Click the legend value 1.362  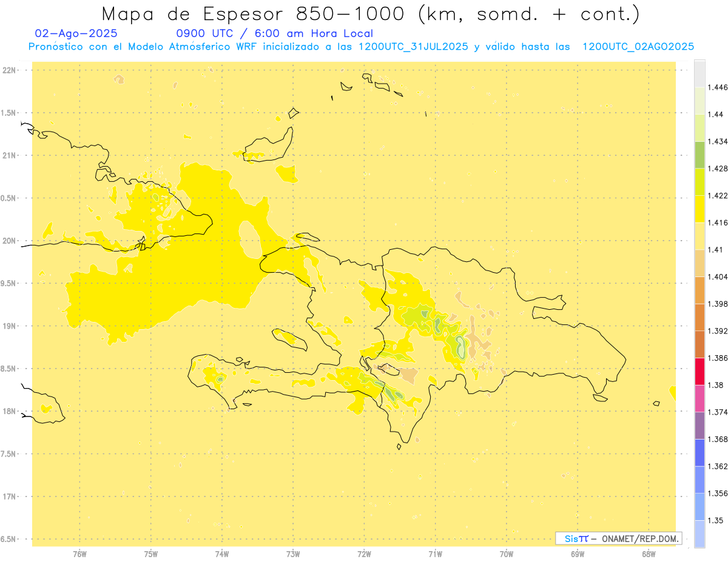717,466
